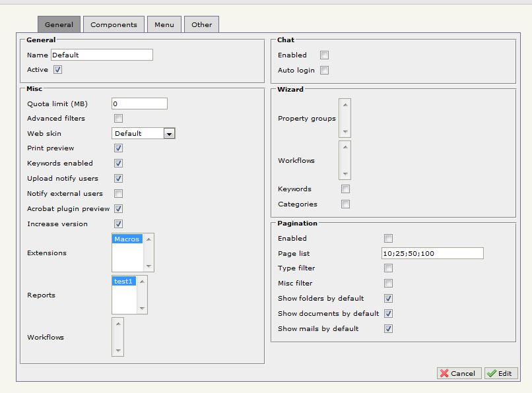Select Macros in Extensions list

127,239
